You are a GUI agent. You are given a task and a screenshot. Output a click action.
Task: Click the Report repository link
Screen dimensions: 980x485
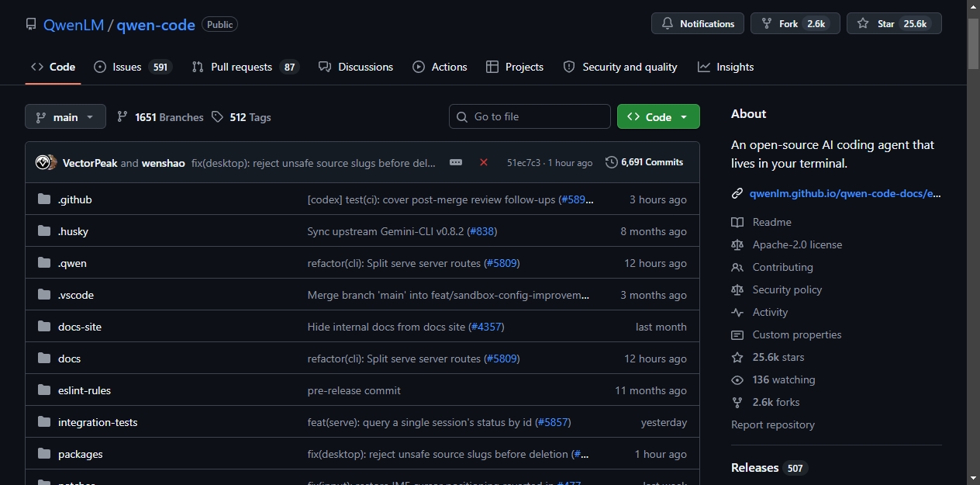773,424
